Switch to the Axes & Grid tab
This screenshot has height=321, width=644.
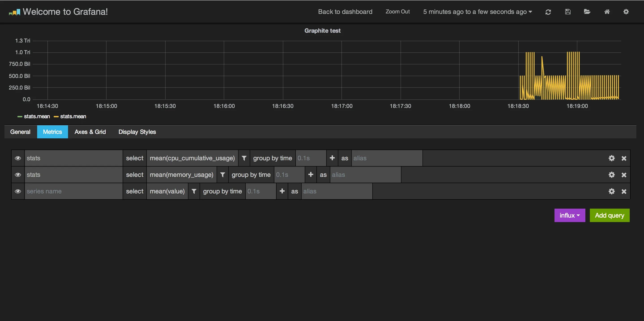pos(90,132)
